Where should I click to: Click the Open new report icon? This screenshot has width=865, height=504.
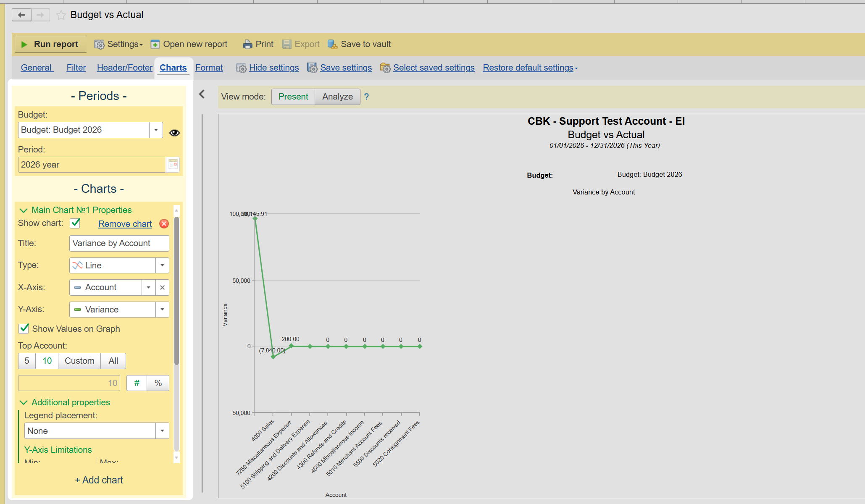pos(155,45)
